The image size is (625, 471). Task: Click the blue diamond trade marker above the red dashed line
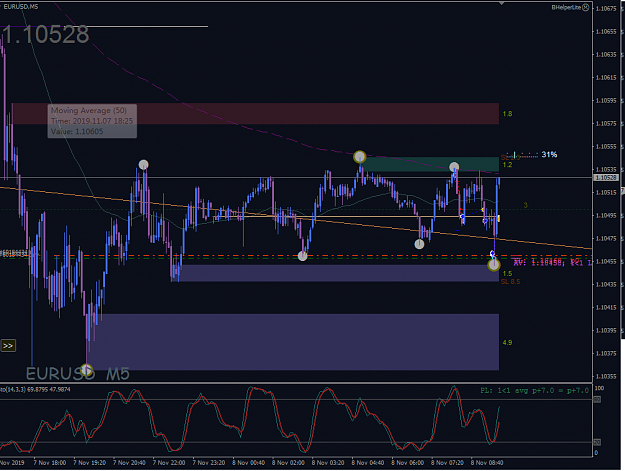(492, 253)
